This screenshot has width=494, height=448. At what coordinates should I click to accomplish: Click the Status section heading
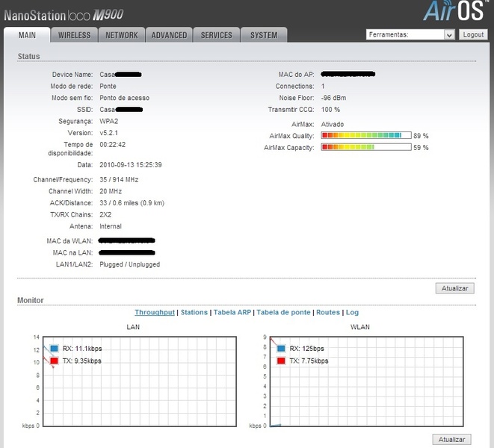28,56
